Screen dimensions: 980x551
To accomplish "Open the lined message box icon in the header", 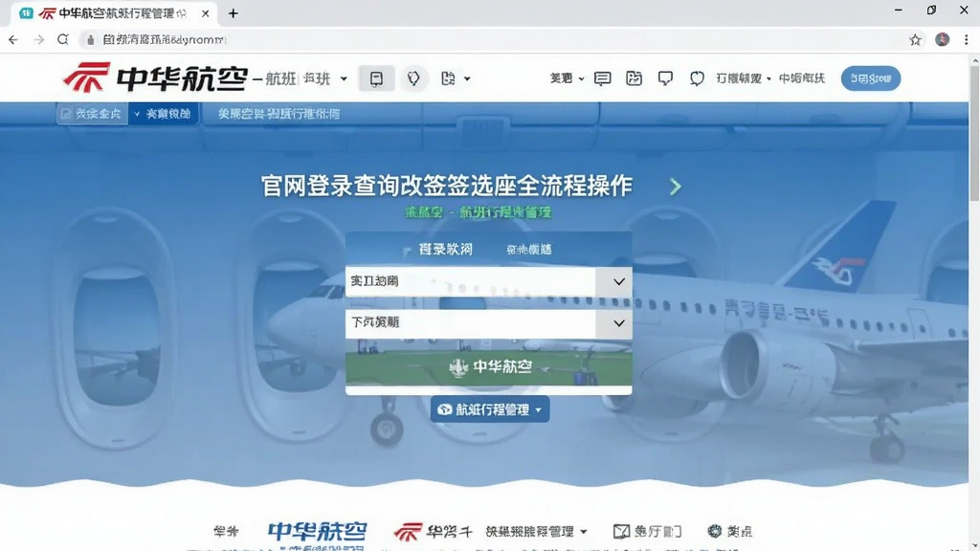I will (x=603, y=78).
